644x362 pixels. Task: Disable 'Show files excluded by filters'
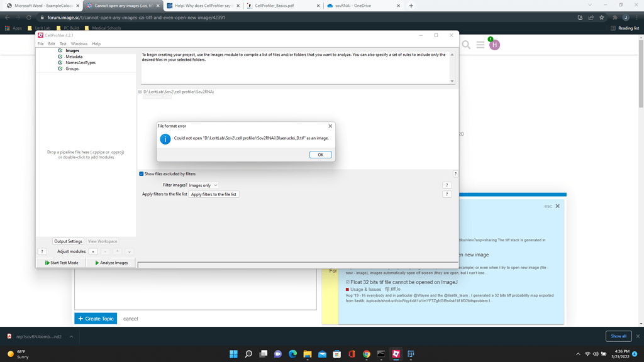(142, 173)
